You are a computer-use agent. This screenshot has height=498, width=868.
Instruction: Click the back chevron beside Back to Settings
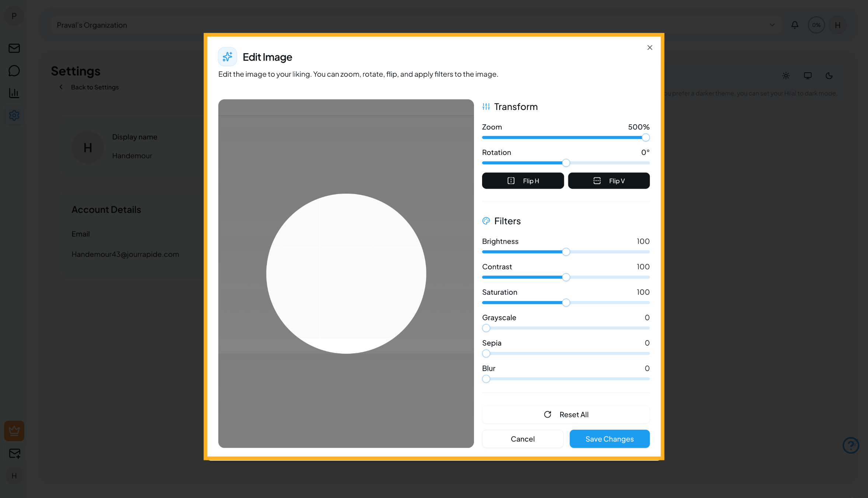61,87
